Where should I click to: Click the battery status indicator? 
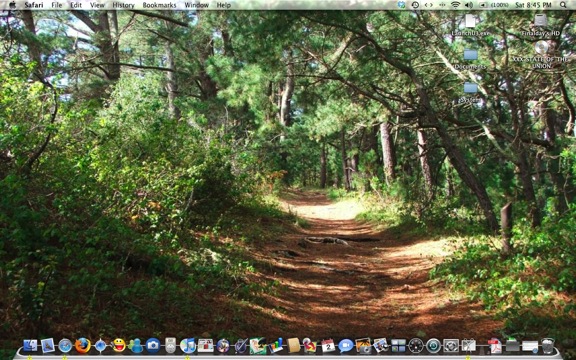pos(494,5)
